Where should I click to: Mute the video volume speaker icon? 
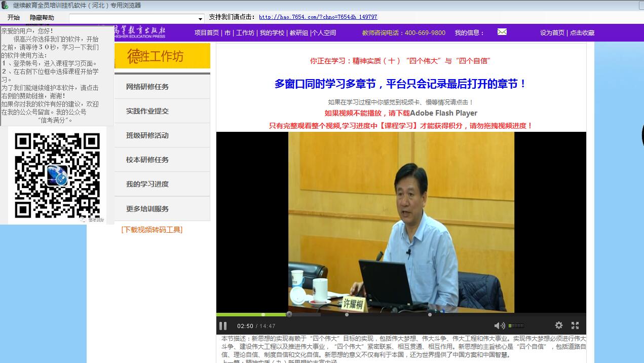499,325
